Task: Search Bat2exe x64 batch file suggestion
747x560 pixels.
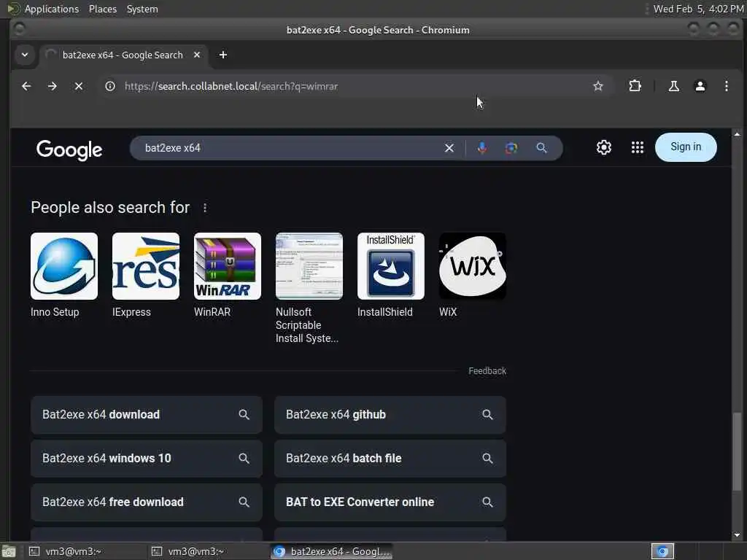Action: (x=390, y=459)
